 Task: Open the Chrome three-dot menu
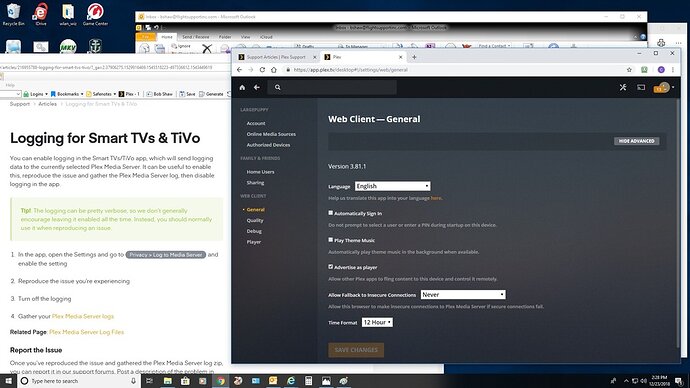point(673,70)
